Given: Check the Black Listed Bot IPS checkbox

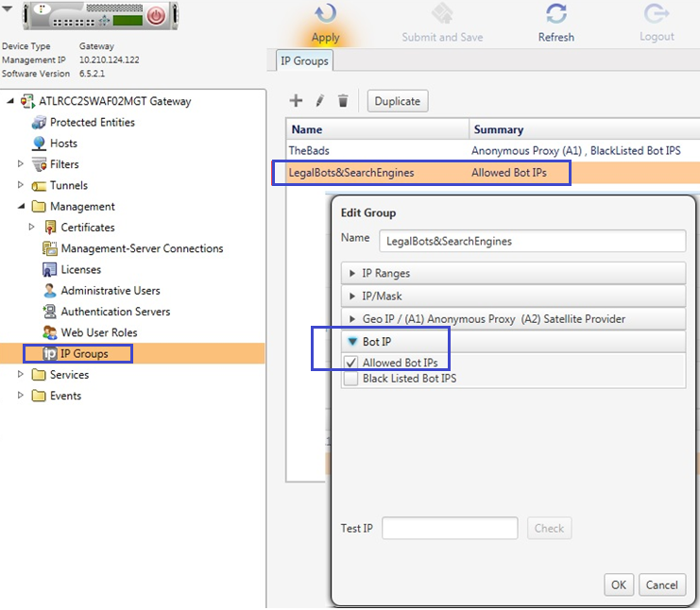Looking at the screenshot, I should click(350, 379).
